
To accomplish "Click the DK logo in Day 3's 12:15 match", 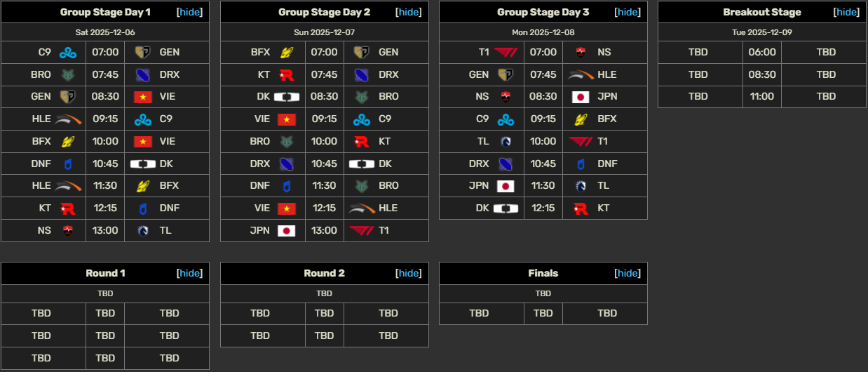I will tap(506, 208).
